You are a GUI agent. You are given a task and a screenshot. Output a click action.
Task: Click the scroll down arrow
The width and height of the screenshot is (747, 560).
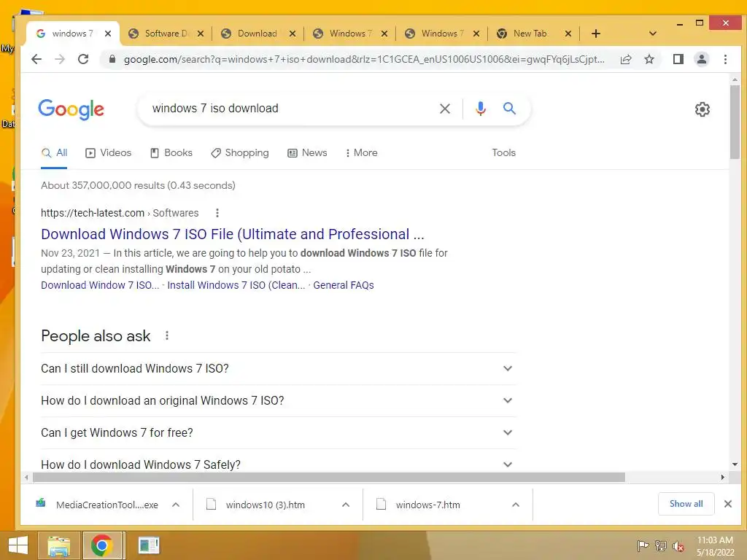click(x=735, y=464)
